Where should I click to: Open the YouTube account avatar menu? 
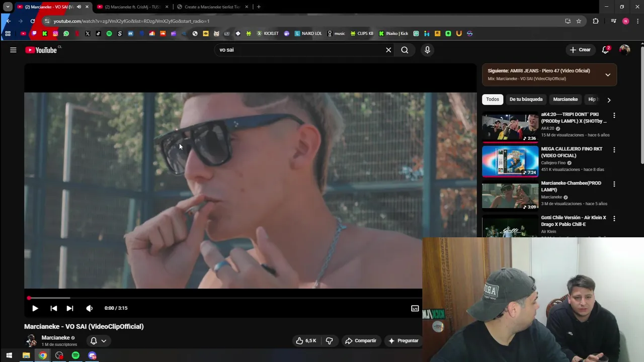(625, 50)
